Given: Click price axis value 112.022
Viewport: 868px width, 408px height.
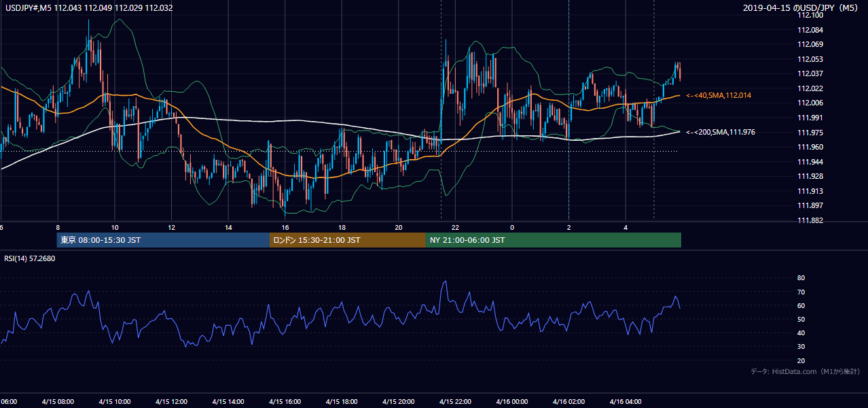Looking at the screenshot, I should [811, 88].
